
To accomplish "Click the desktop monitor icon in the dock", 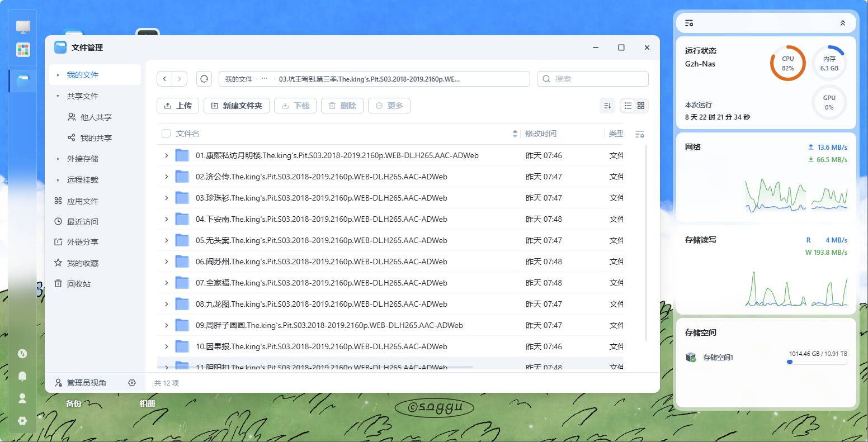I will click(x=23, y=26).
